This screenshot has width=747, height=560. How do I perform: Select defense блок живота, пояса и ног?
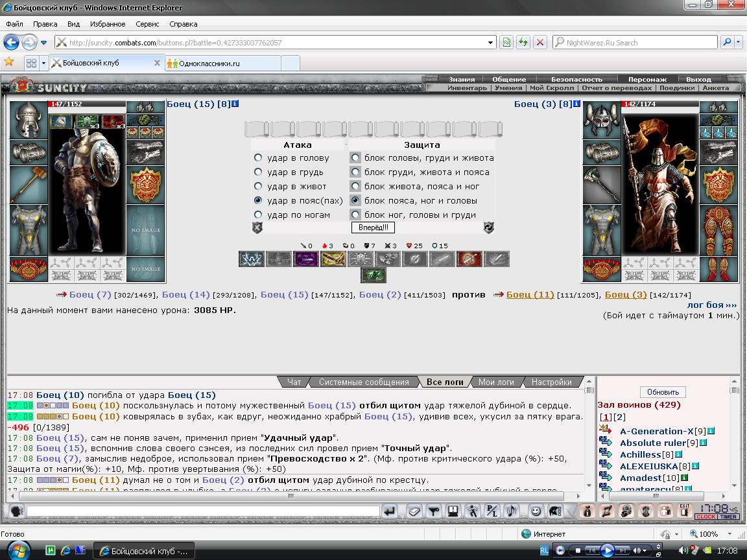click(355, 186)
